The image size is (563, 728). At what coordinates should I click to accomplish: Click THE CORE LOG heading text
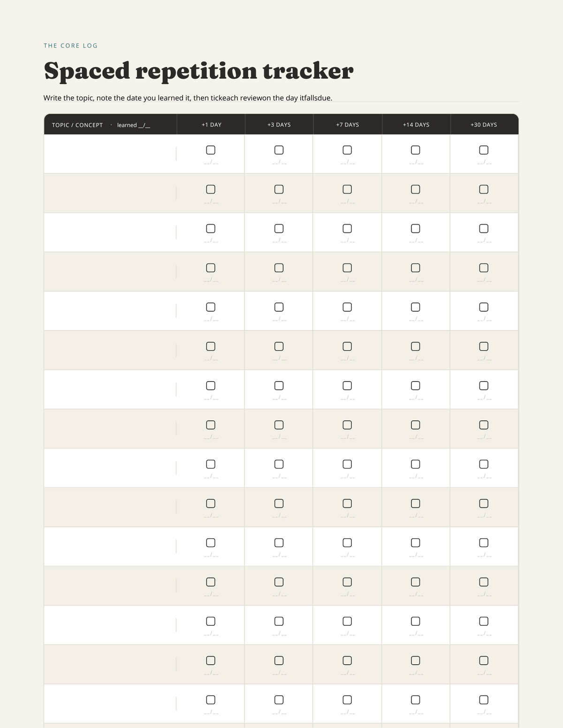[x=71, y=45]
